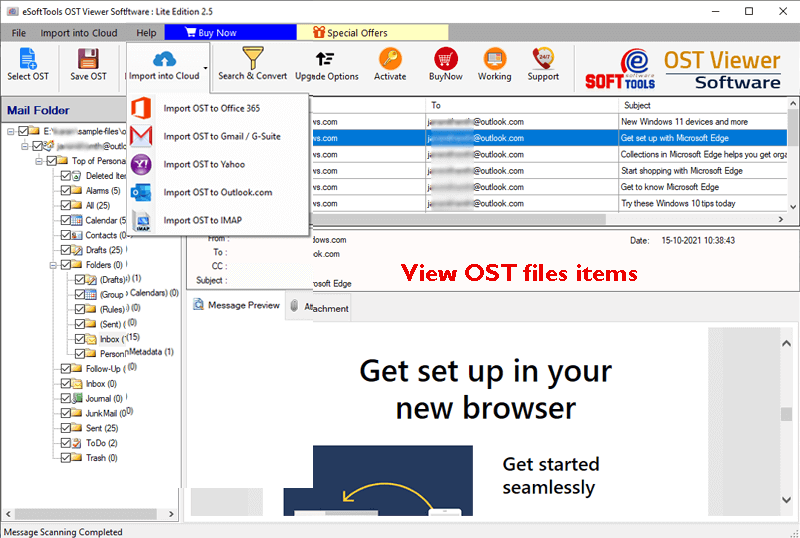Toggle the Follow-Up folder checkbox
Image resolution: width=800 pixels, height=538 pixels.
[65, 369]
